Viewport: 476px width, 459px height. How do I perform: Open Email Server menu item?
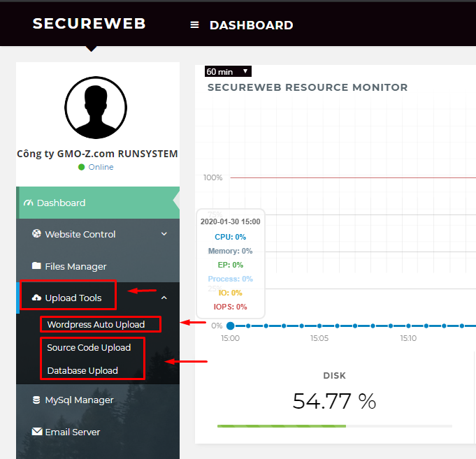coord(98,432)
